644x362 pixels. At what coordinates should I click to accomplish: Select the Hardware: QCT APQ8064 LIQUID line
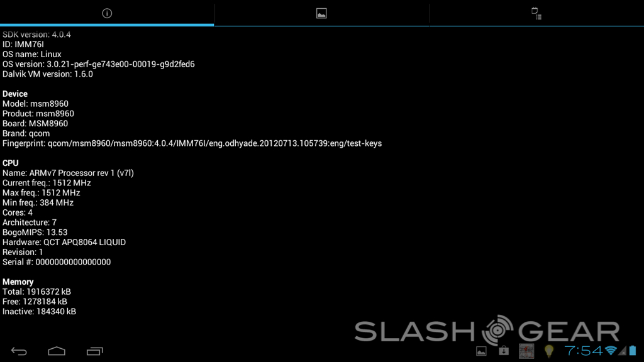tap(64, 242)
